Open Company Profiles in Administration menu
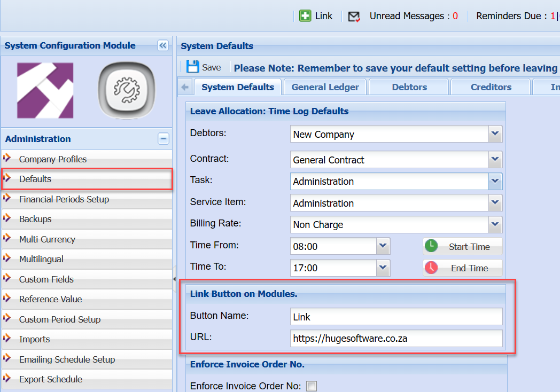This screenshot has height=392, width=560. 53,159
